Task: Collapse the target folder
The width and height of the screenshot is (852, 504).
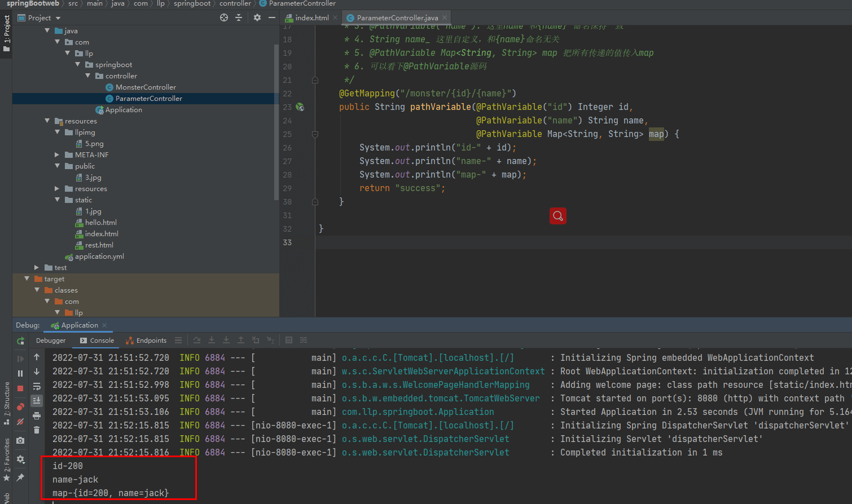Action: click(27, 278)
